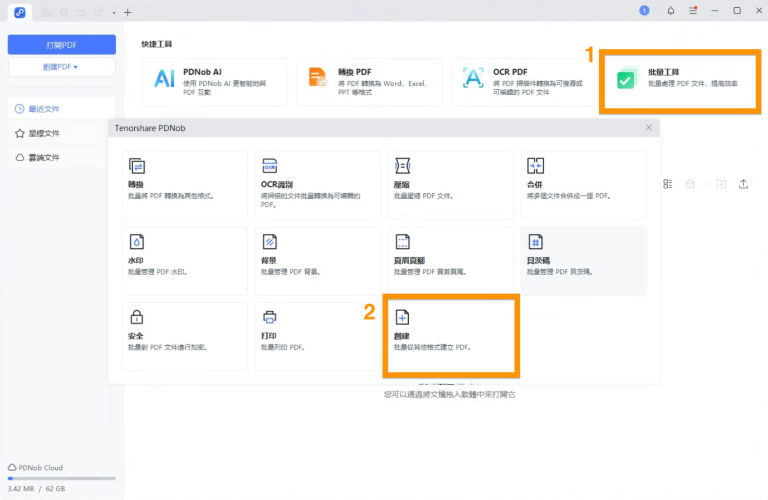768x500 pixels.
Task: Open the user account avatar
Action: click(644, 10)
